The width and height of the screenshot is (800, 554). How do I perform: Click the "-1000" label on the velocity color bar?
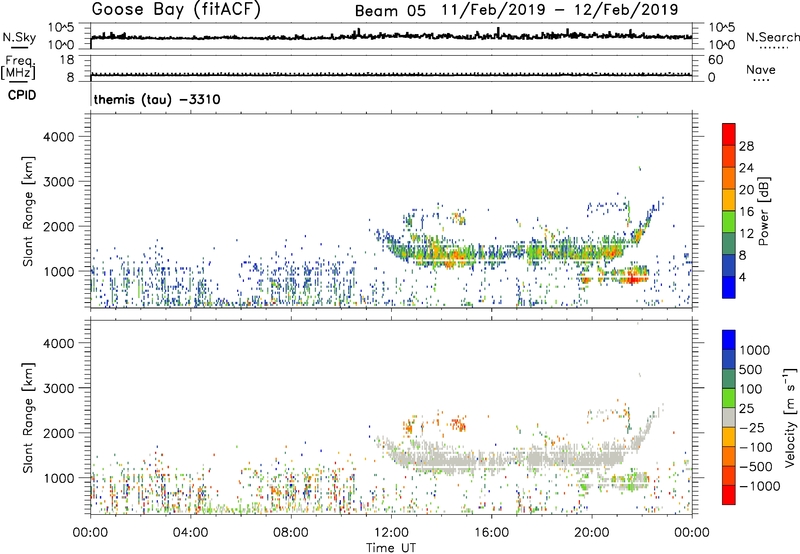(759, 486)
